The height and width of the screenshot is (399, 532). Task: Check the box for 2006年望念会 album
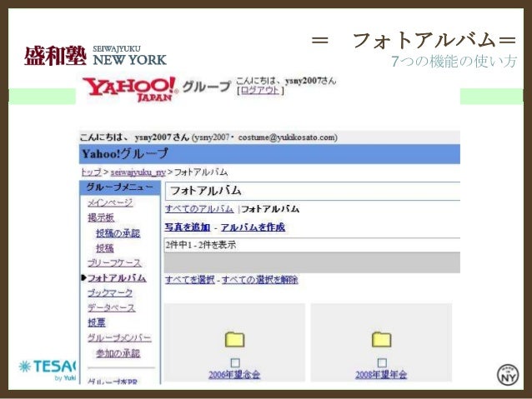tap(235, 363)
